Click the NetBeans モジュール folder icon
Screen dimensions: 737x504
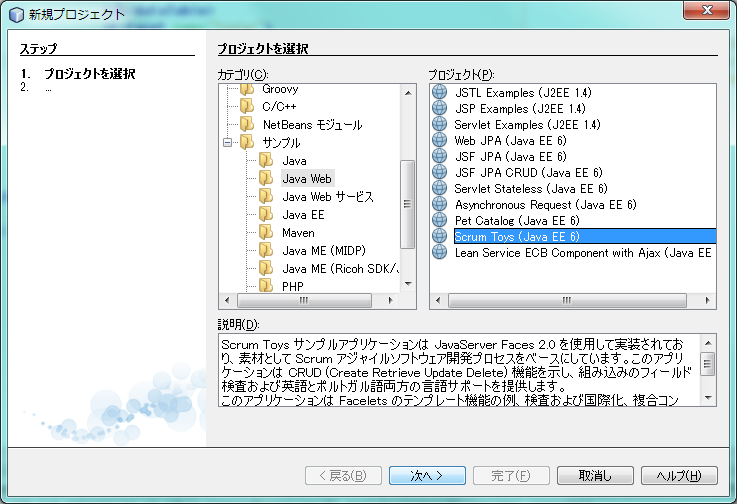[247, 124]
